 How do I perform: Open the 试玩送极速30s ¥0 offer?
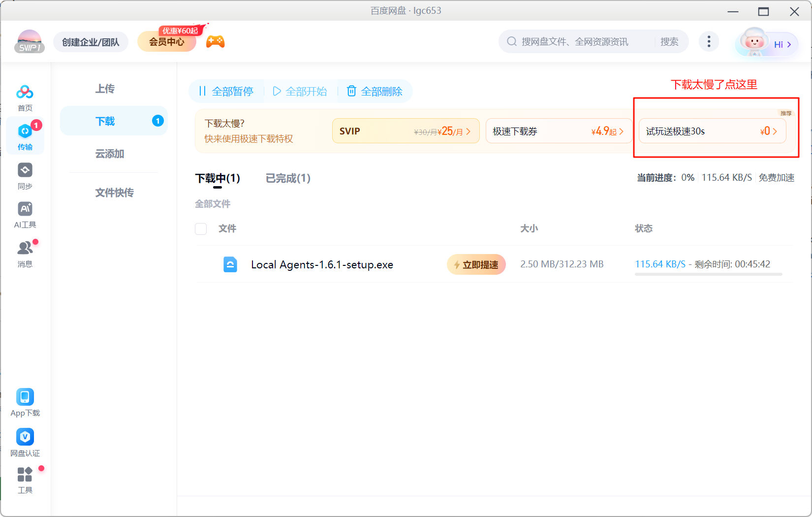click(712, 131)
